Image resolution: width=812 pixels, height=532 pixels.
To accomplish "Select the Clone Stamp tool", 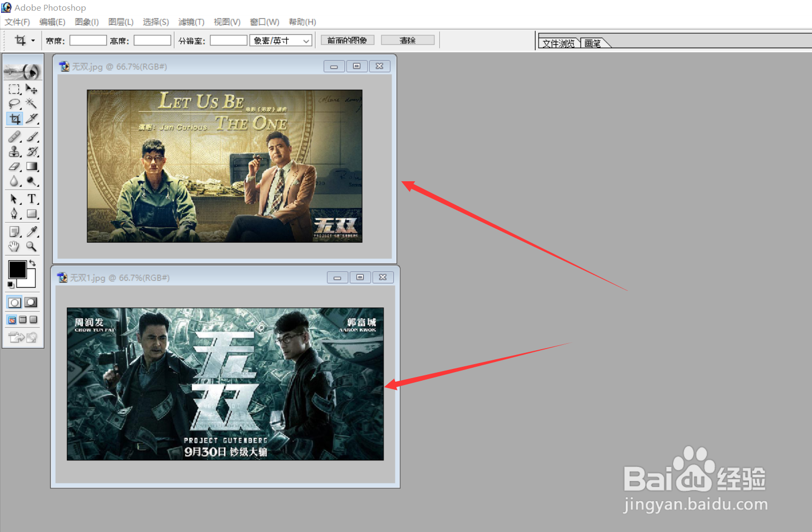I will pos(14,152).
